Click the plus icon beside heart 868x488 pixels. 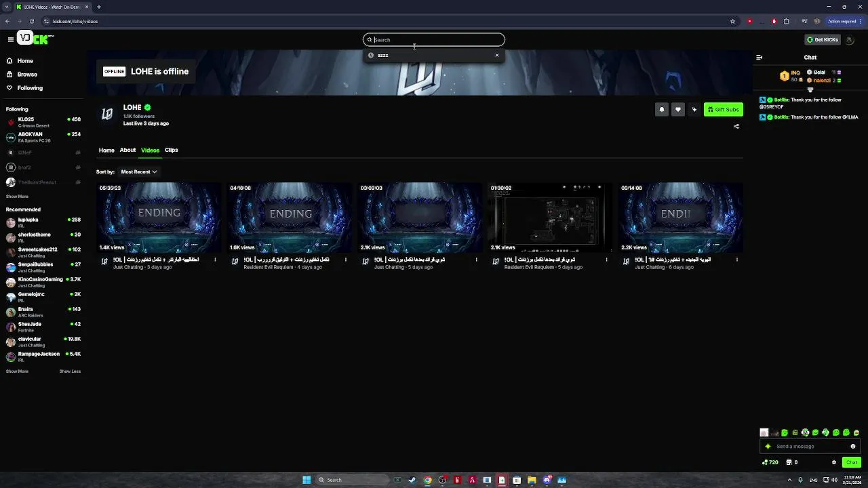pyautogui.click(x=694, y=109)
